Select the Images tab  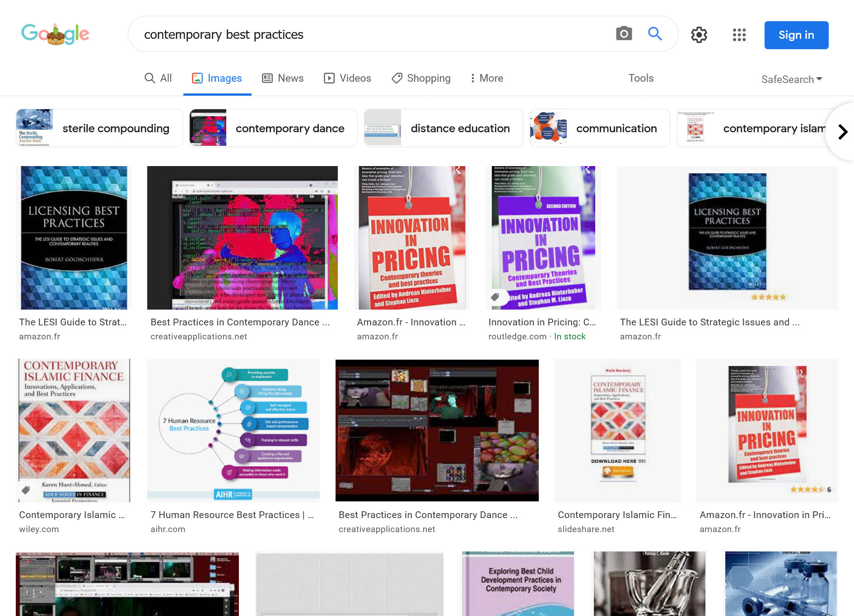pos(217,78)
